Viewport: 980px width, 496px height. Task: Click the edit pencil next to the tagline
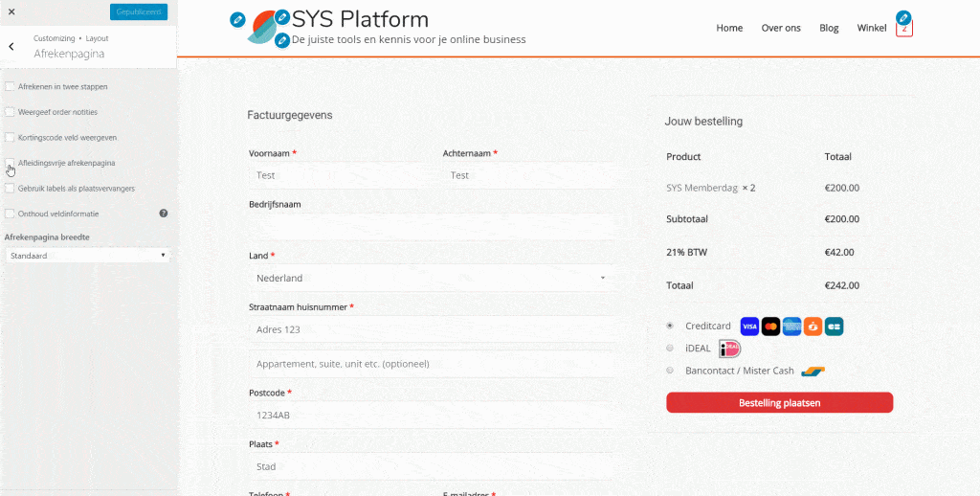click(282, 40)
